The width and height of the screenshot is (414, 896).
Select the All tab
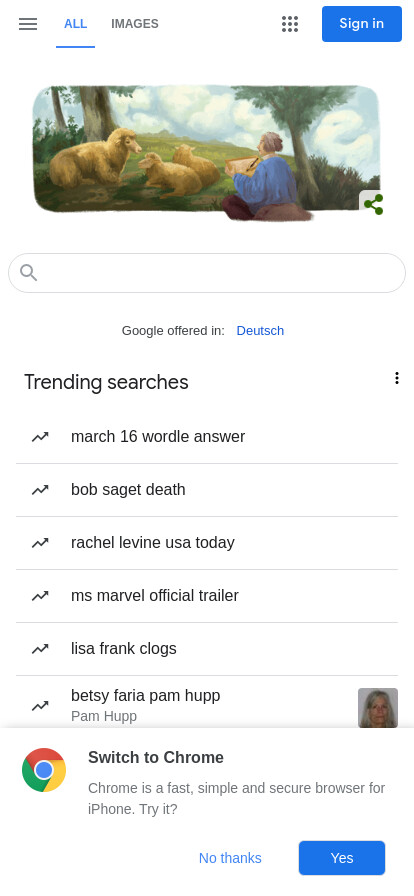(x=75, y=24)
